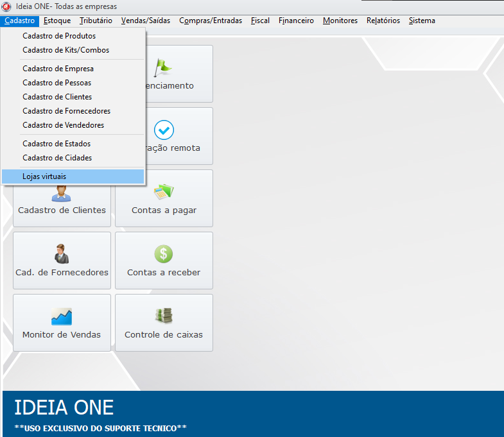This screenshot has height=437, width=504.
Task: Open the Sistema menu
Action: [x=422, y=21]
